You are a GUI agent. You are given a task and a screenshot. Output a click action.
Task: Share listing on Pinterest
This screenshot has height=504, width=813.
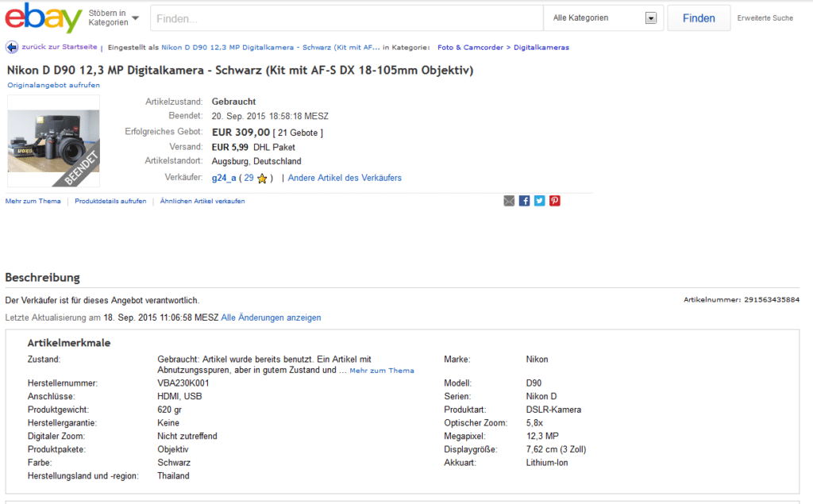[554, 201]
